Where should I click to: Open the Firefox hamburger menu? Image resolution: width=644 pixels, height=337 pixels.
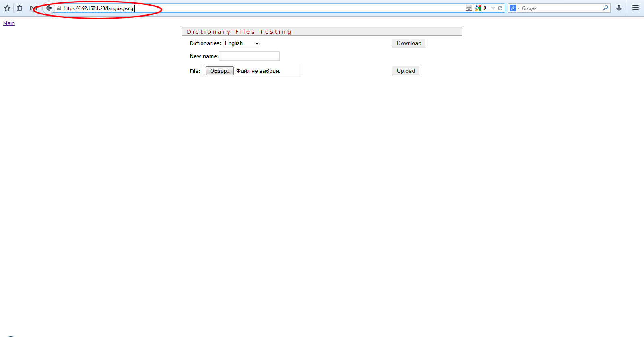pyautogui.click(x=636, y=8)
